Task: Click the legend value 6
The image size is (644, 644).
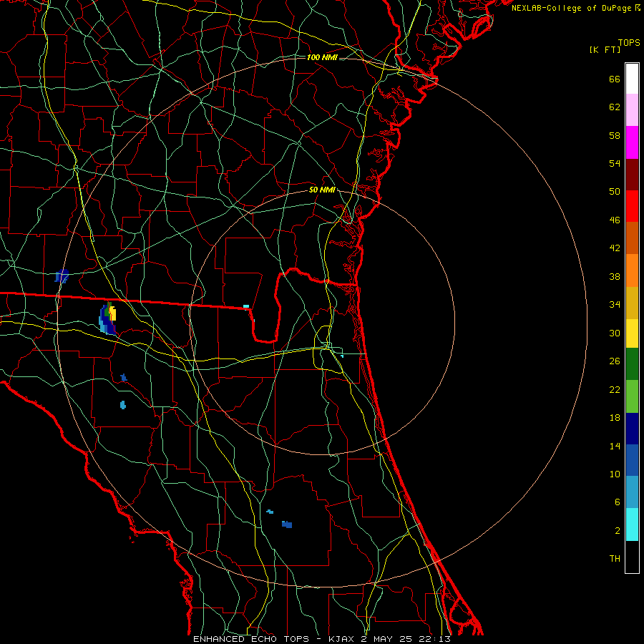Action: point(617,502)
